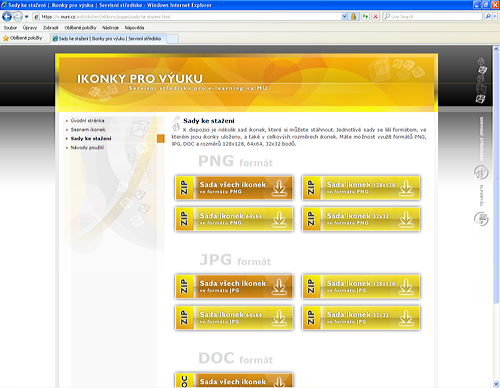The image size is (500, 388).
Task: Open the empty new tab button
Action: click(x=172, y=39)
